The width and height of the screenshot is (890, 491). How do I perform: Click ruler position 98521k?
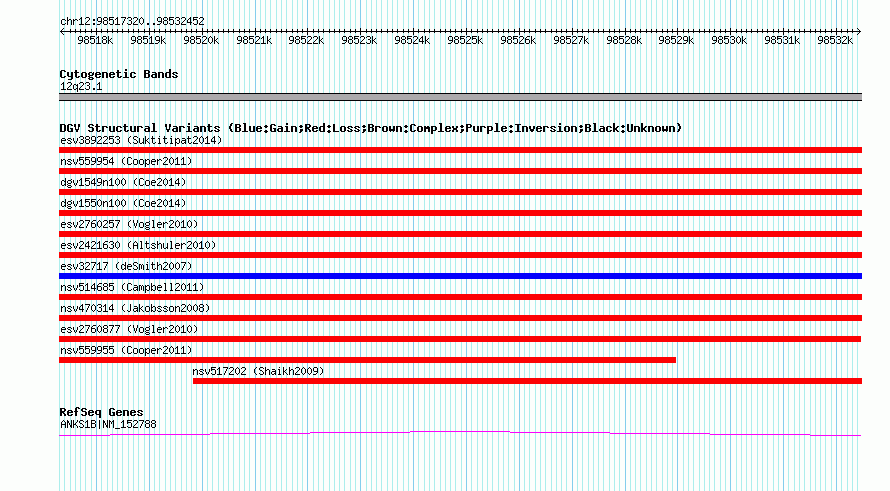click(x=254, y=40)
